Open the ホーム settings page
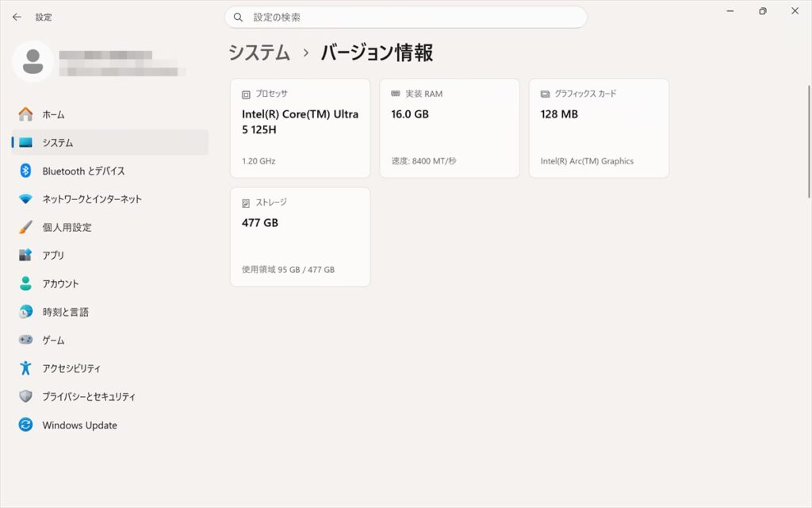Screen dimensions: 812x508 coord(109,114)
